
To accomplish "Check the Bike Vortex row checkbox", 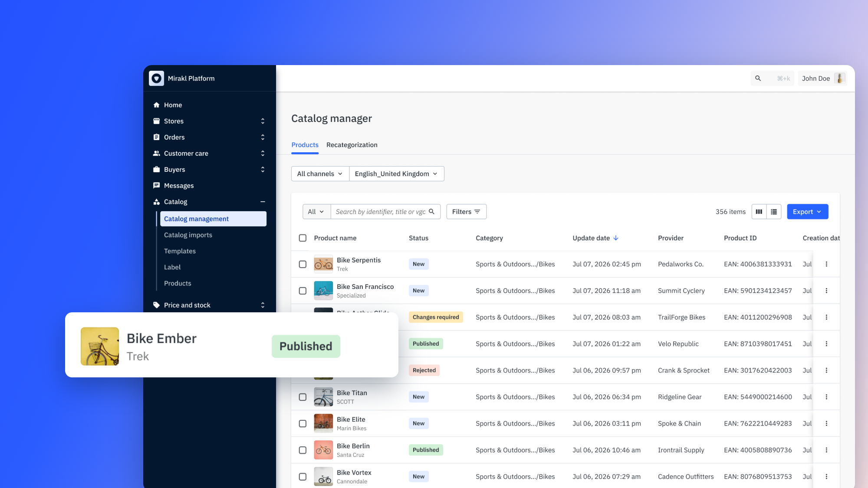I will 302,476.
